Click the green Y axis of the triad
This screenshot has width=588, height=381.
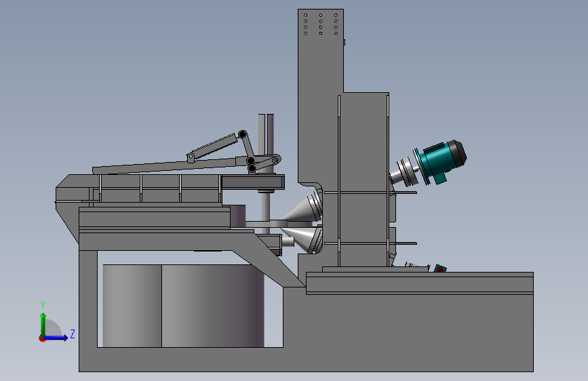tap(43, 325)
